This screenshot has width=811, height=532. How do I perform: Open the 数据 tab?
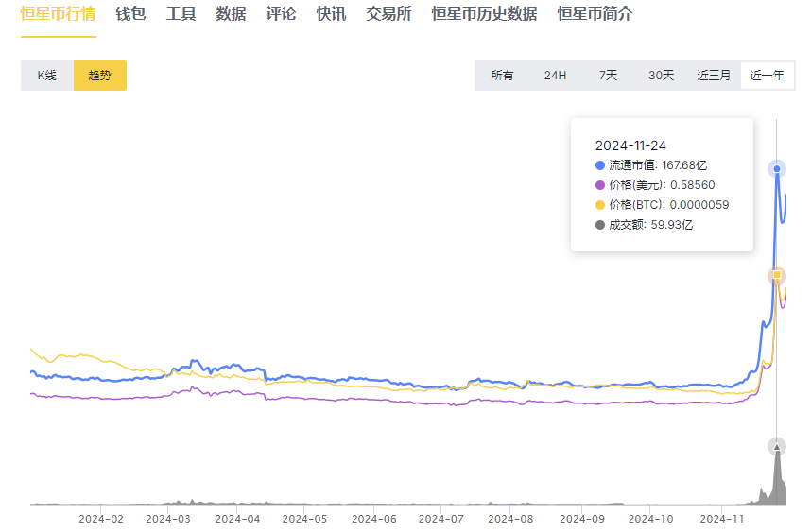(231, 14)
